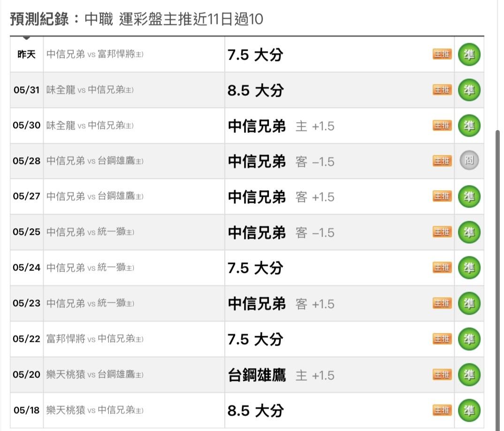This screenshot has height=431, width=504.
Task: Click the 台鋼雄鷹 主 +1.5 prediction for 05/20
Action: click(x=281, y=375)
